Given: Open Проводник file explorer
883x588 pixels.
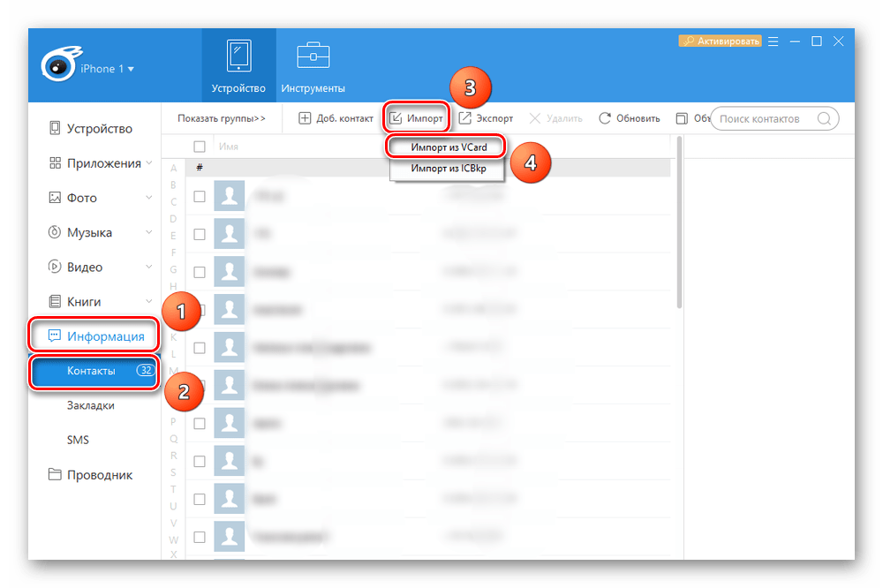Looking at the screenshot, I should (100, 475).
